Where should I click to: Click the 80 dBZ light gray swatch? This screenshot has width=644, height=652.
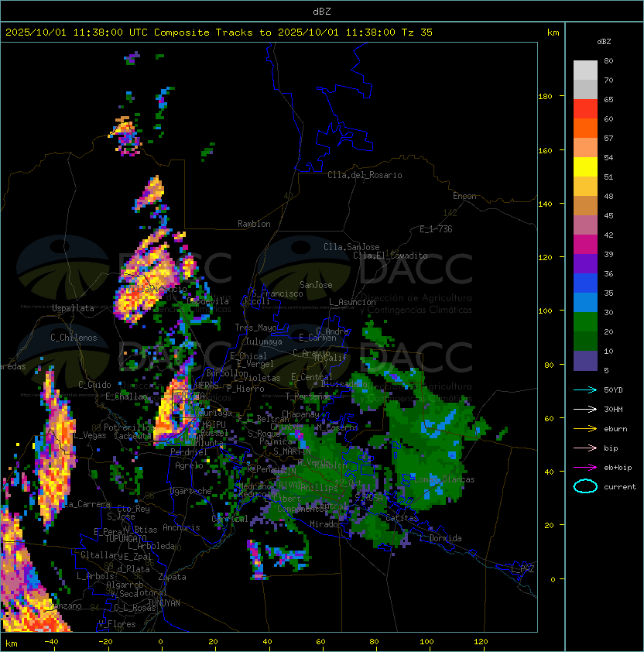[585, 70]
